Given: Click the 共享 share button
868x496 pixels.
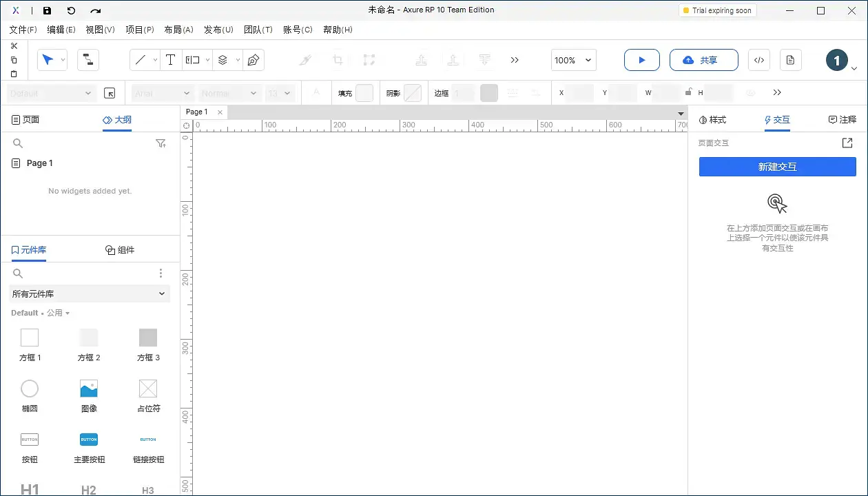Looking at the screenshot, I should tap(703, 60).
